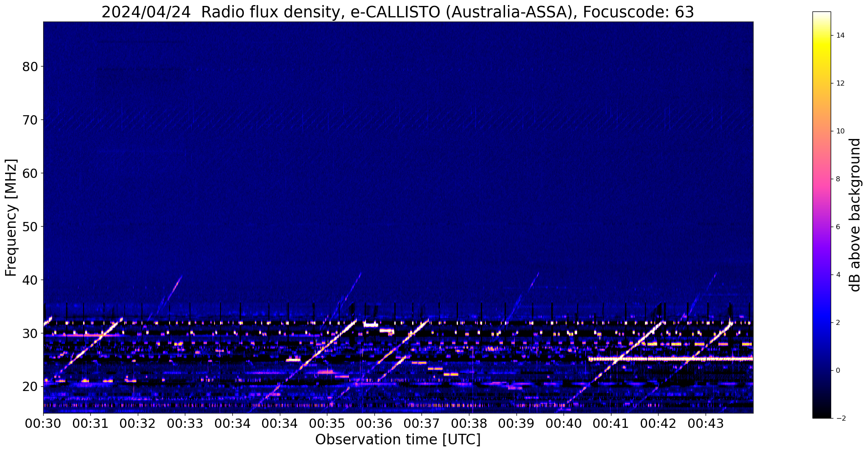The width and height of the screenshot is (868, 452).
Task: Click the 00:37 time tick label
Action: coord(422,424)
